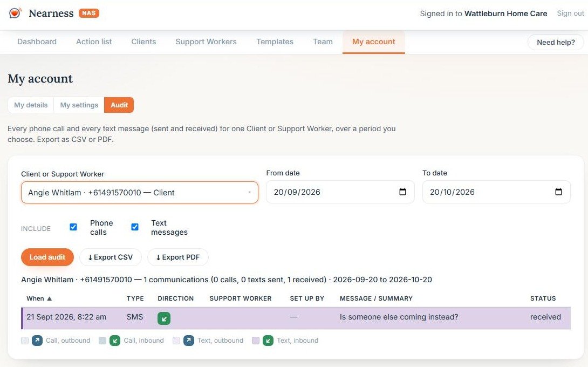Click the Nearness heart logo icon

(15, 13)
